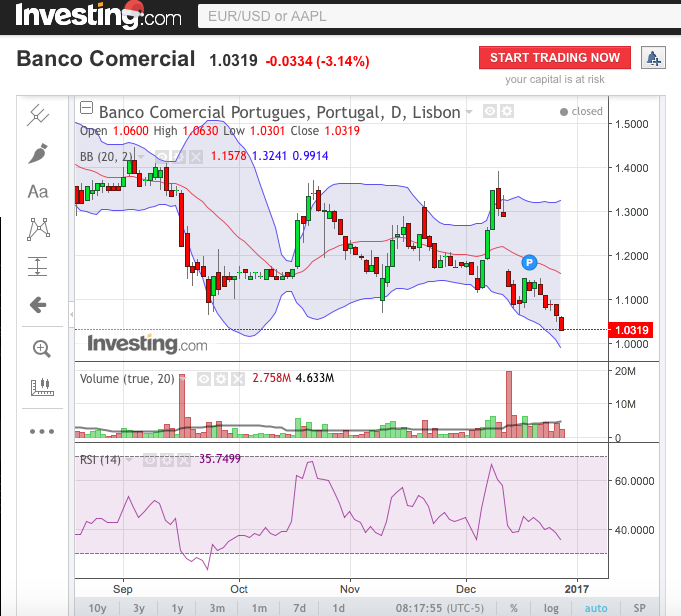Activate the zoom-in magnifier tool

42,349
